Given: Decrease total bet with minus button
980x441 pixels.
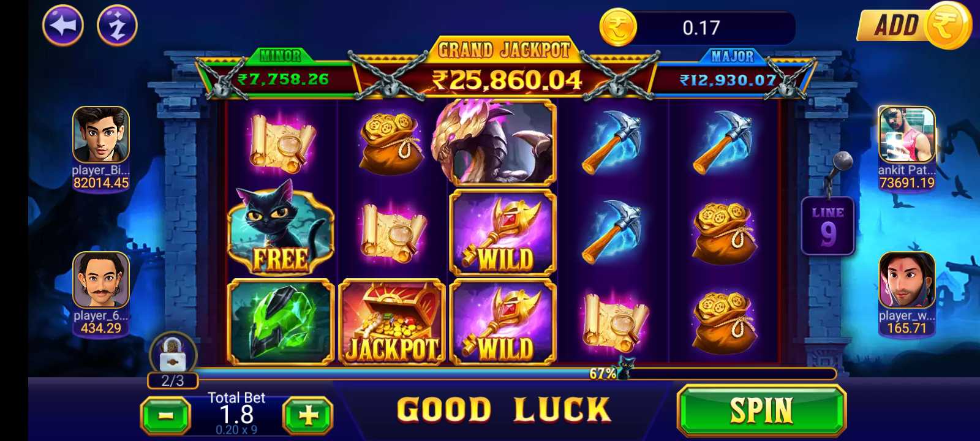Looking at the screenshot, I should click(x=165, y=416).
